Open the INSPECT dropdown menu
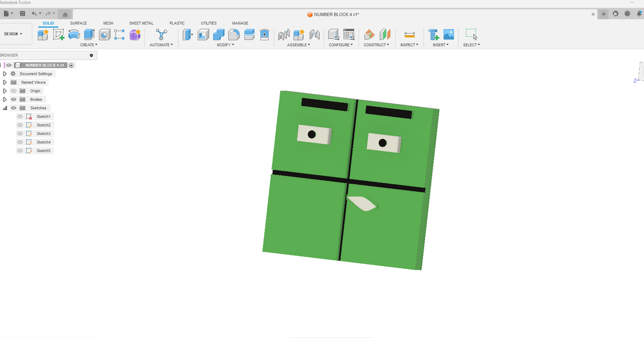This screenshot has height=338, width=644. point(409,45)
